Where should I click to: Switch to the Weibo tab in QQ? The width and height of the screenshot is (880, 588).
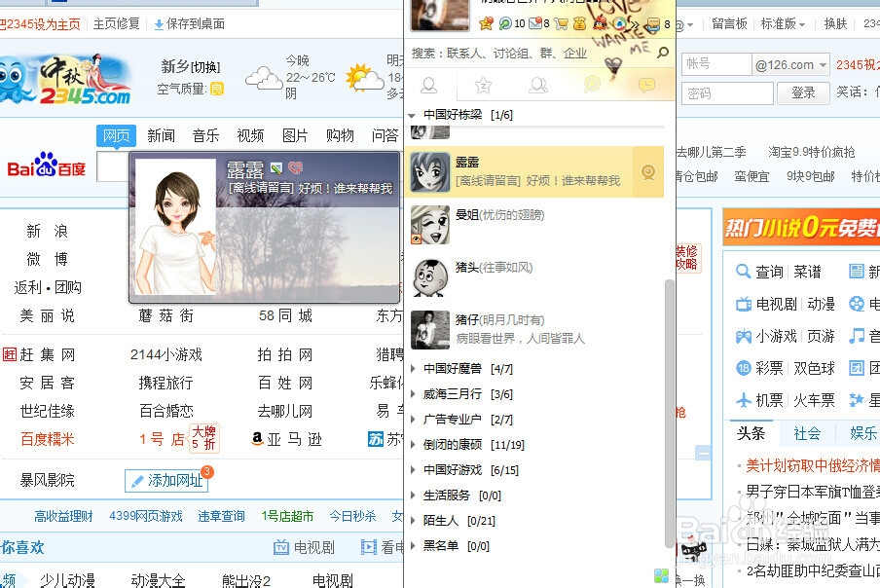(592, 86)
